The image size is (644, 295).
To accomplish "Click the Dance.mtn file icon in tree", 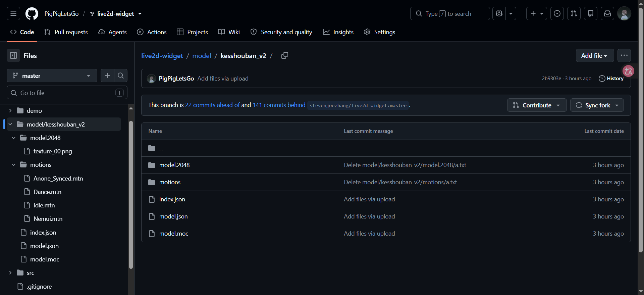I will click(27, 192).
